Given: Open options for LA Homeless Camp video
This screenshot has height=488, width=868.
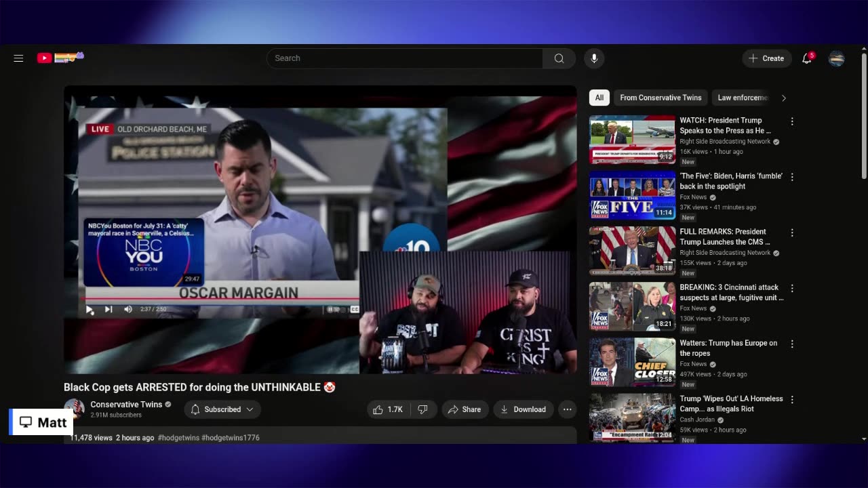Looking at the screenshot, I should click(x=792, y=399).
